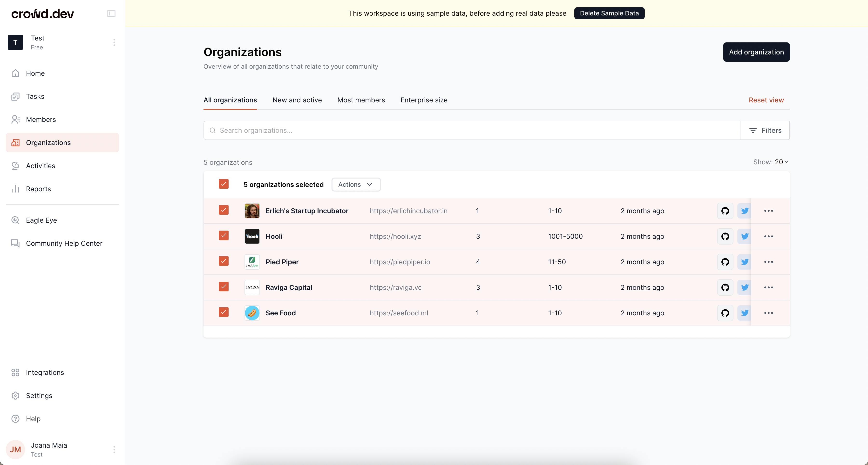Screen dimensions: 868x465
Task: Switch to the Enterprise size tab
Action: pyautogui.click(x=424, y=100)
